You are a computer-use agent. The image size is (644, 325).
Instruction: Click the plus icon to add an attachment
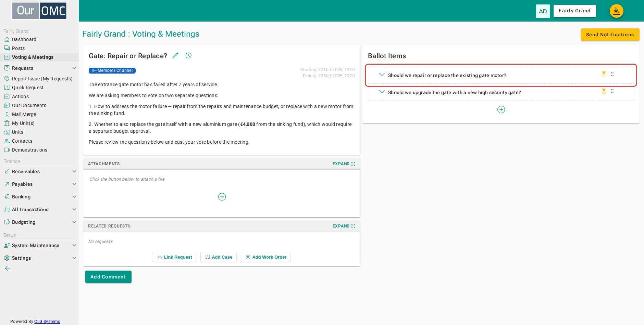222,197
